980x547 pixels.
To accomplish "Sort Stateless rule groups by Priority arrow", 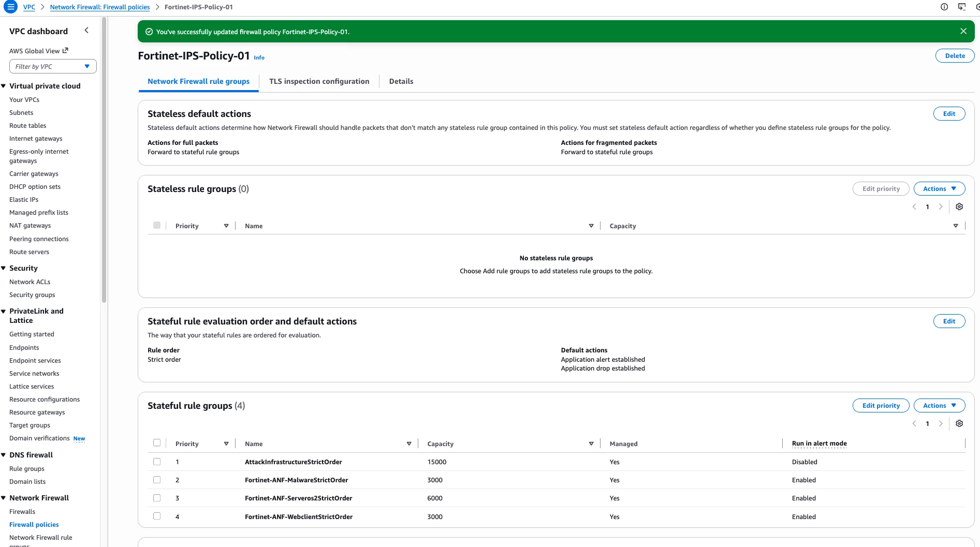I will [226, 226].
